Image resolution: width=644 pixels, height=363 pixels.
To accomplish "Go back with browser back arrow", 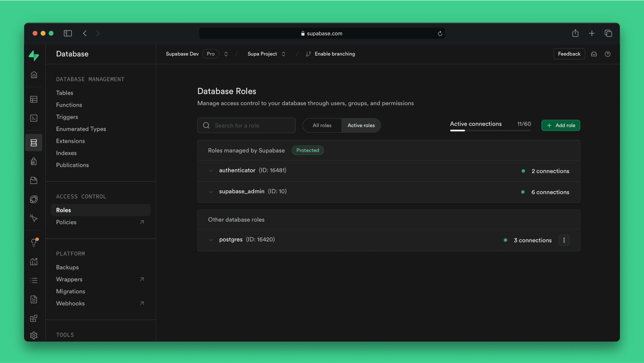I will (x=85, y=33).
